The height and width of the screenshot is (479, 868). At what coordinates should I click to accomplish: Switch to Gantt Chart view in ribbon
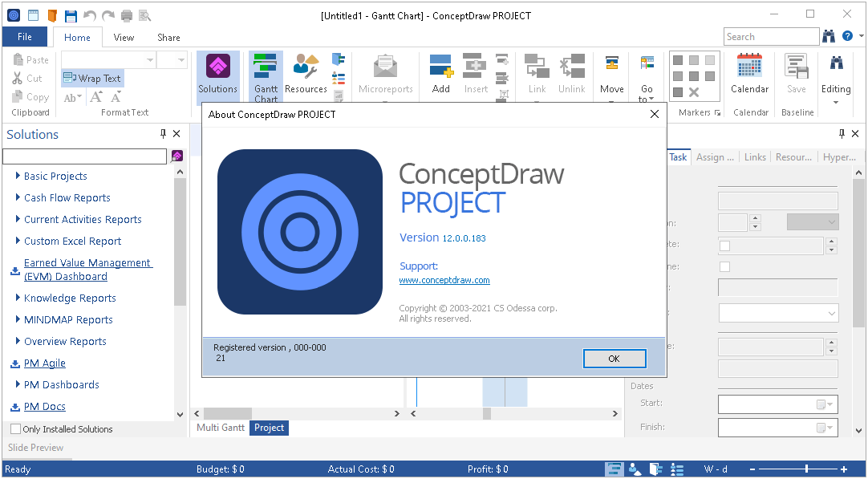266,78
